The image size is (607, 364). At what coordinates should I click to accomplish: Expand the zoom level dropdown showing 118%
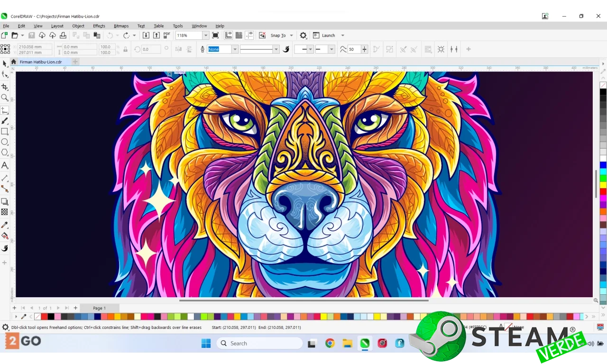[x=206, y=36]
